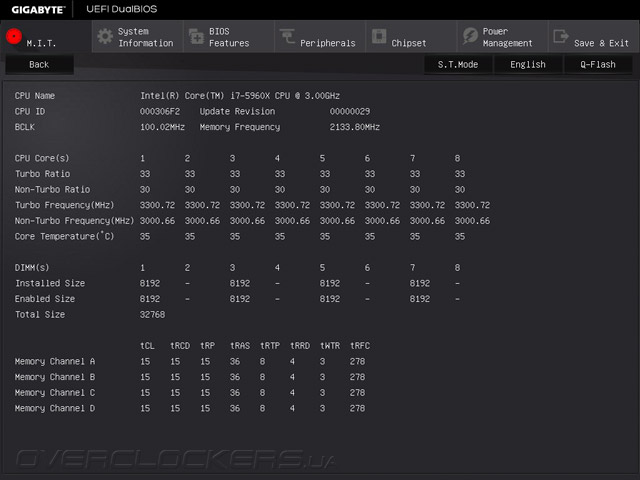Screen dimensions: 640x480
Task: Click Installed Size 8192 for DIMM 7
Action: point(420,283)
